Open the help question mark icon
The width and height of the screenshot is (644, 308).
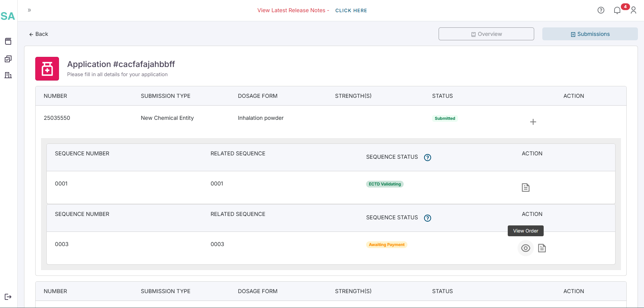601,10
